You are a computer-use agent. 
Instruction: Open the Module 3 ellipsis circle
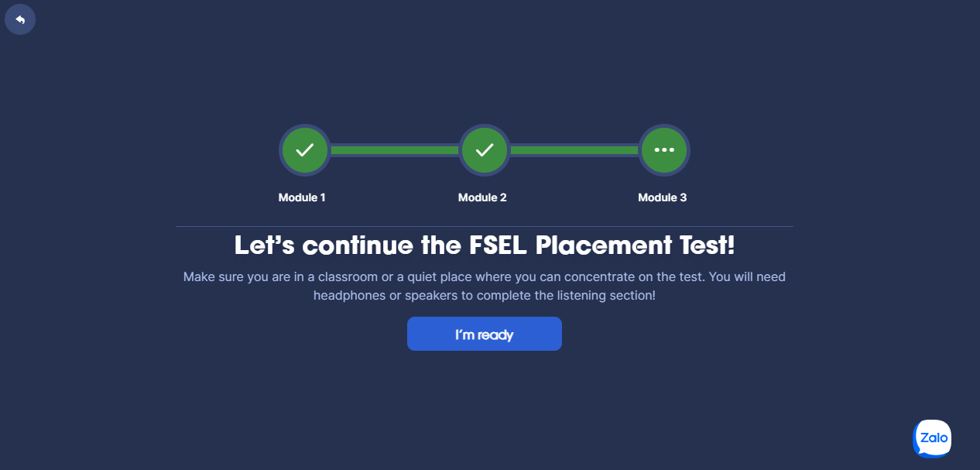coord(664,150)
